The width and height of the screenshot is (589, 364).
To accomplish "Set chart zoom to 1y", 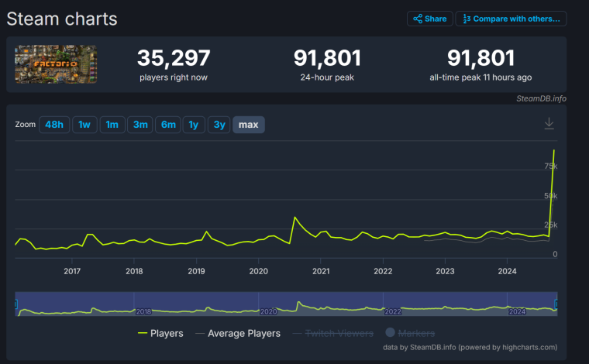I will coord(194,125).
